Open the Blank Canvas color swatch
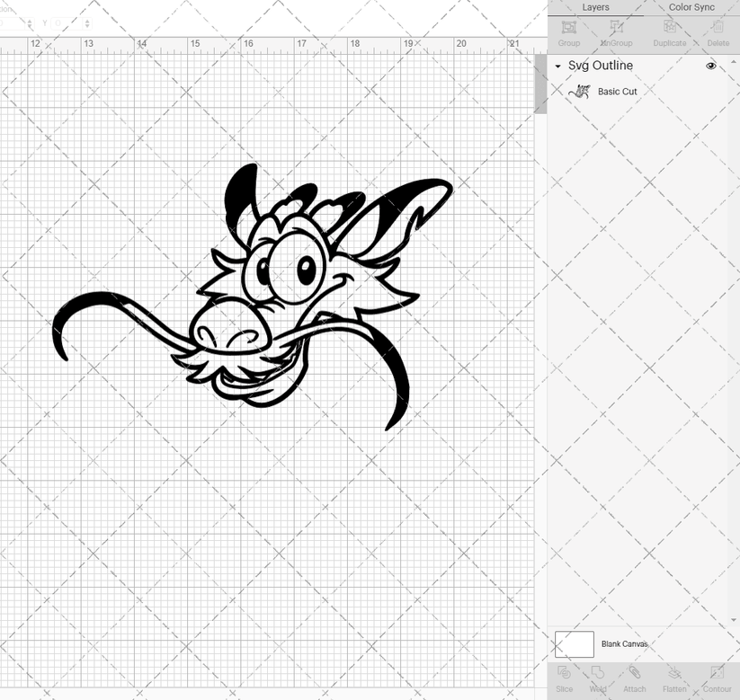 576,644
